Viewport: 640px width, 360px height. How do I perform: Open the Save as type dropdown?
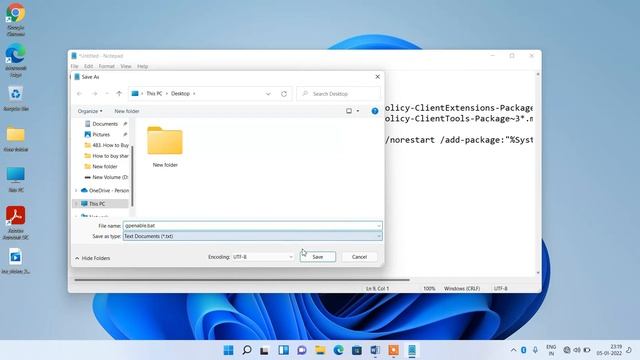pyautogui.click(x=253, y=236)
